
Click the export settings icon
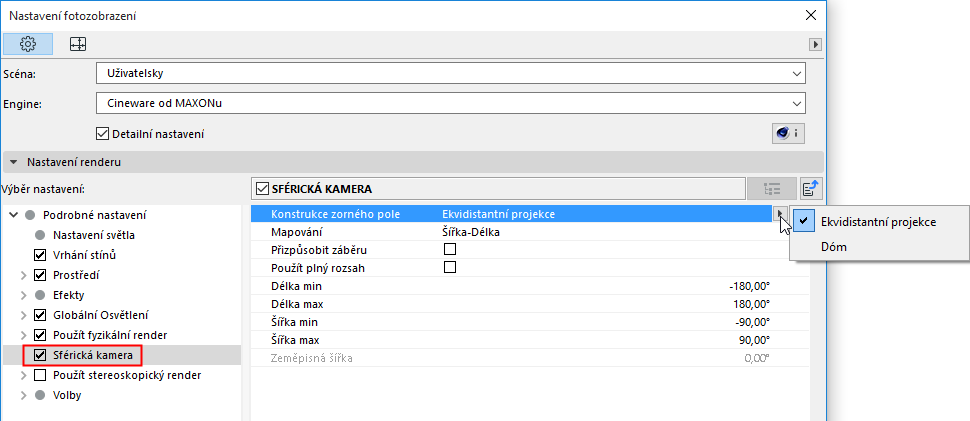(x=810, y=187)
